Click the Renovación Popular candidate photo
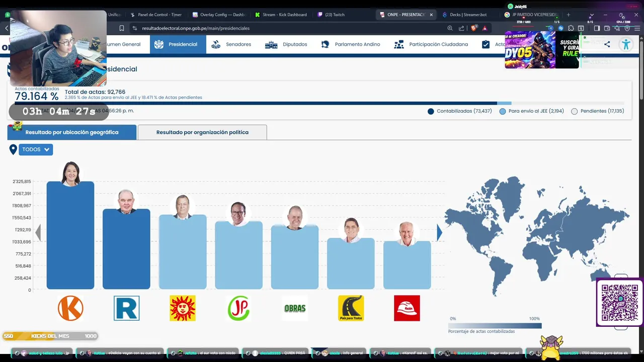644x362 pixels. (126, 202)
